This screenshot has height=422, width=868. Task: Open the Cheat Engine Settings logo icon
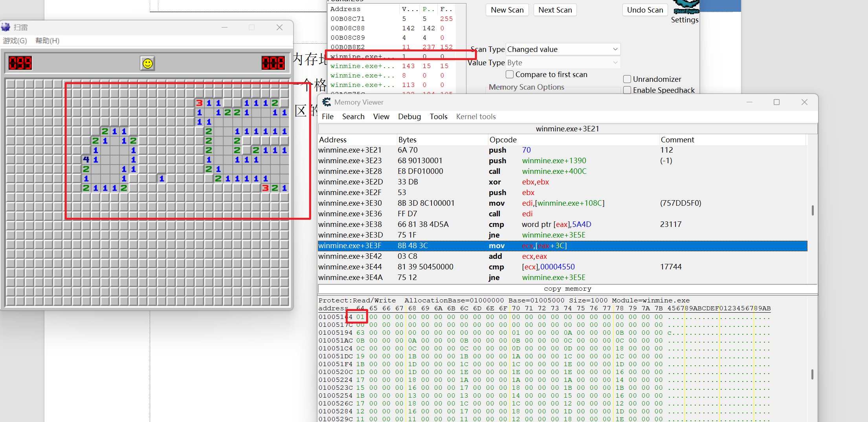point(686,7)
